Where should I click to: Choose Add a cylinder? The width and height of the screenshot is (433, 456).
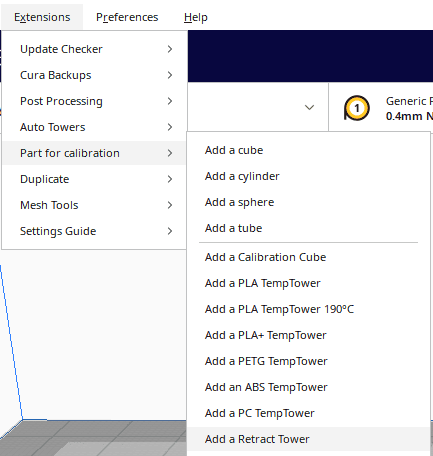click(309, 176)
